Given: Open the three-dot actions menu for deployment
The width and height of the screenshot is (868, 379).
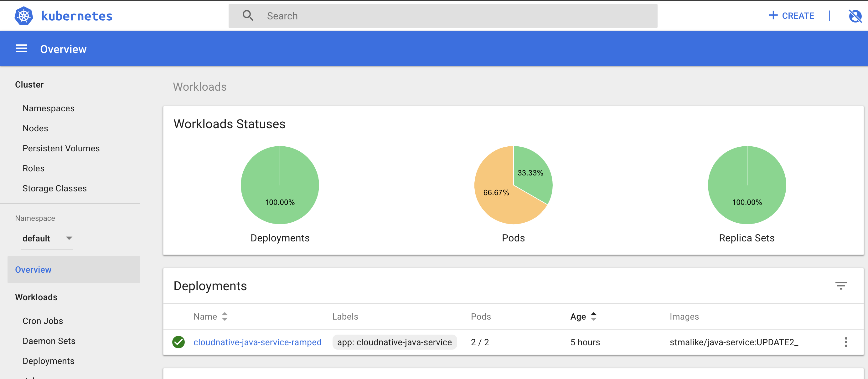Looking at the screenshot, I should coord(846,342).
